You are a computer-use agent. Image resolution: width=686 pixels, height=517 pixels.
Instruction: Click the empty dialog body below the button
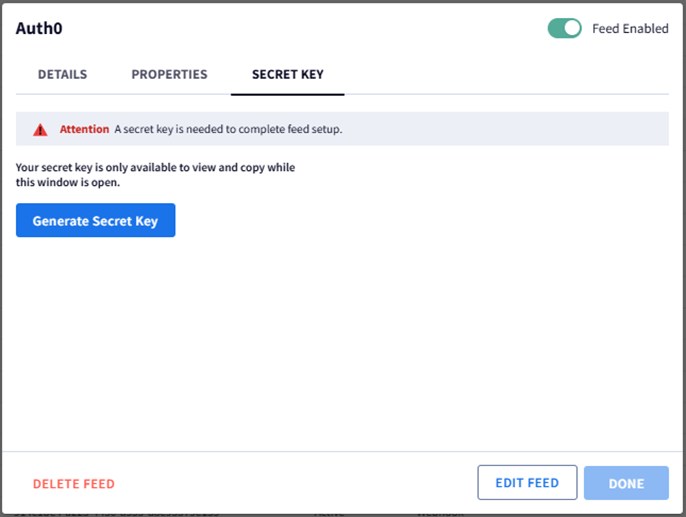[x=343, y=343]
